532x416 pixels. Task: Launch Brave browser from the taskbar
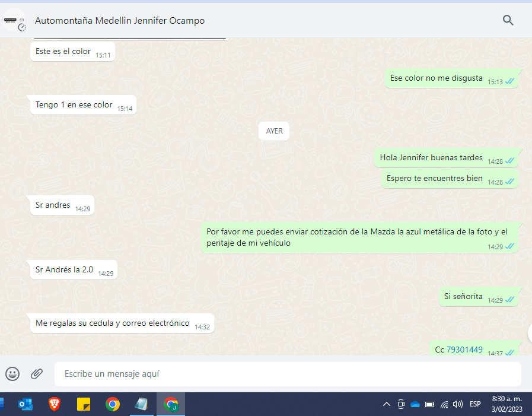click(x=55, y=404)
